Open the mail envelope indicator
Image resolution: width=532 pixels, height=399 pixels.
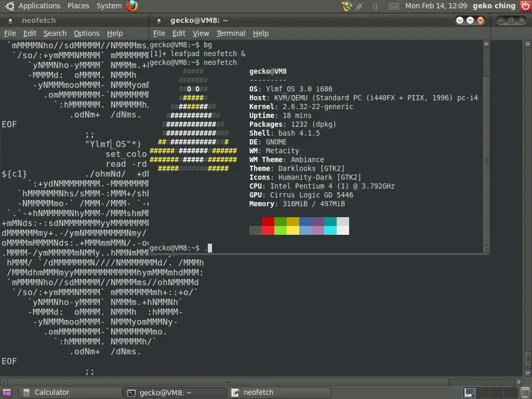(394, 6)
